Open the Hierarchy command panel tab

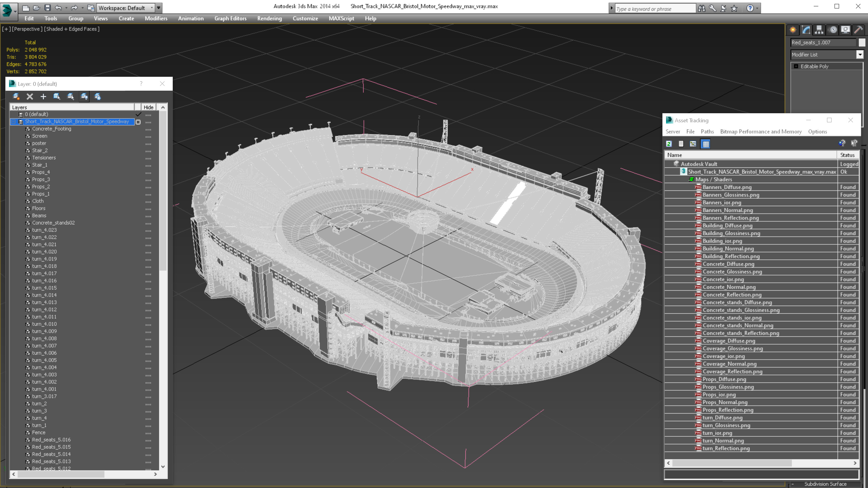(819, 30)
